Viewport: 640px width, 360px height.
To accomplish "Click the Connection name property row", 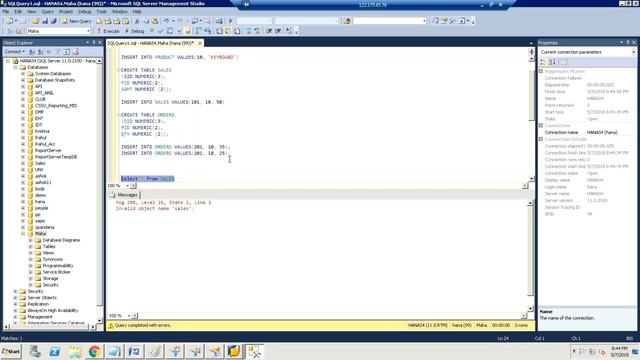I will tap(587, 133).
